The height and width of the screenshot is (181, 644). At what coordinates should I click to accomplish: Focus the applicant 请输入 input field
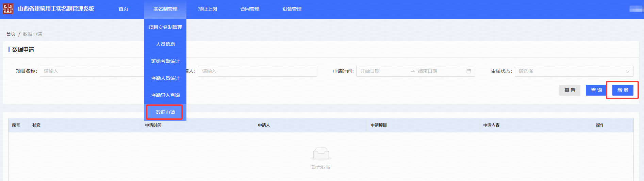click(x=258, y=71)
